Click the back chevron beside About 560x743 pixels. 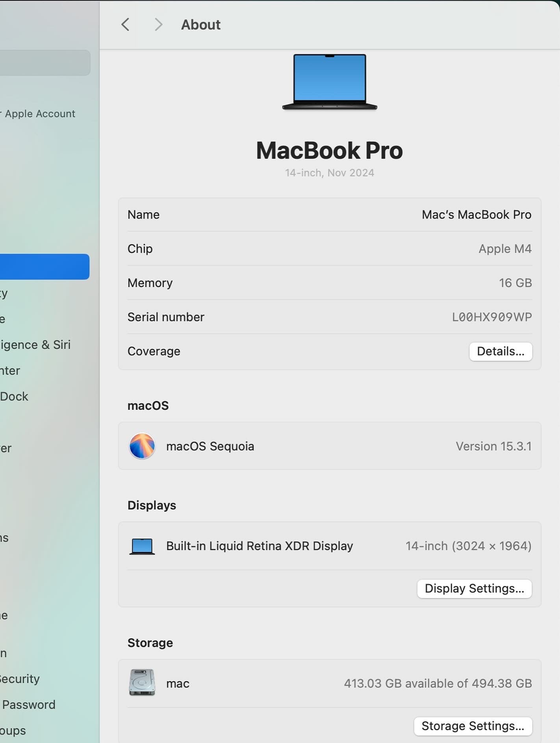point(125,24)
